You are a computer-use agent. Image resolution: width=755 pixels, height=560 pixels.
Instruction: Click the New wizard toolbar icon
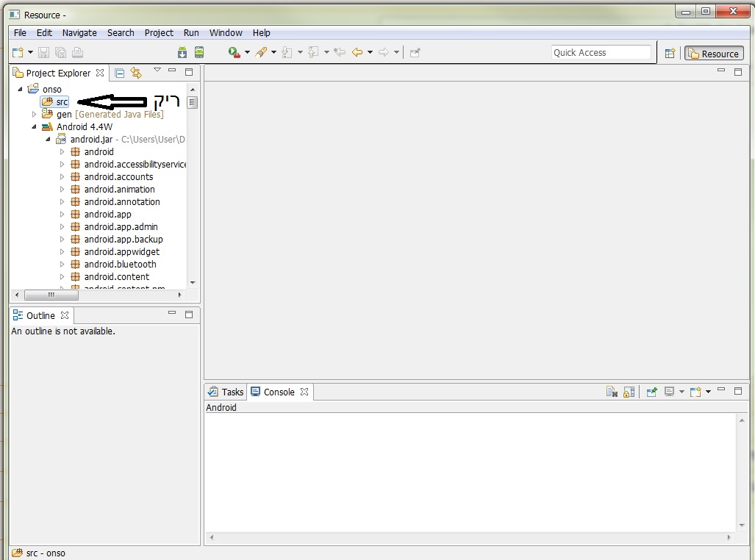click(18, 52)
